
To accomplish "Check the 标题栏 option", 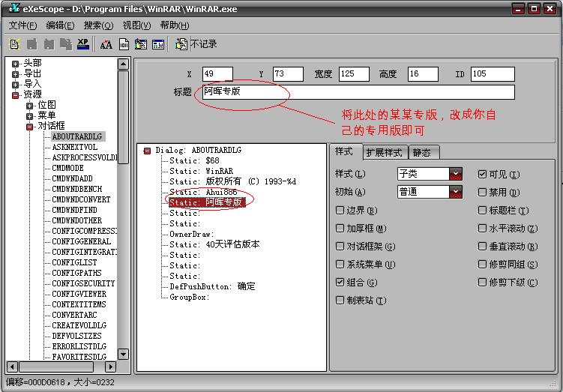I will (x=482, y=211).
